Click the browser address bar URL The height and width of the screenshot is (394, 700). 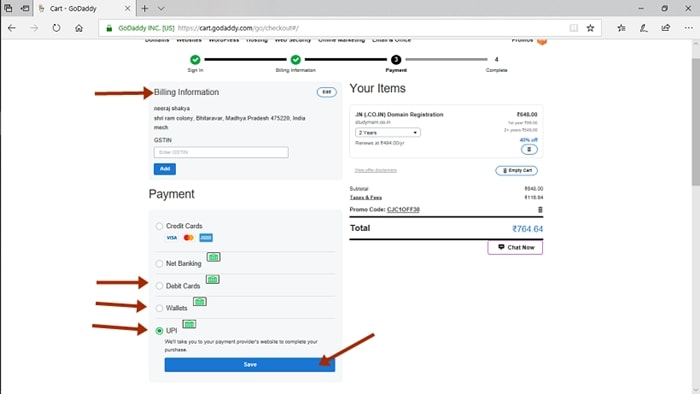pos(238,28)
